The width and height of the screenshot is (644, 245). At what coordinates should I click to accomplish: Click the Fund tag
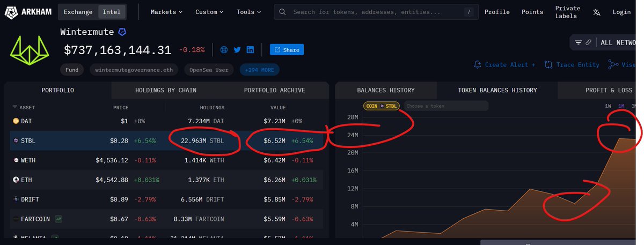pyautogui.click(x=72, y=70)
